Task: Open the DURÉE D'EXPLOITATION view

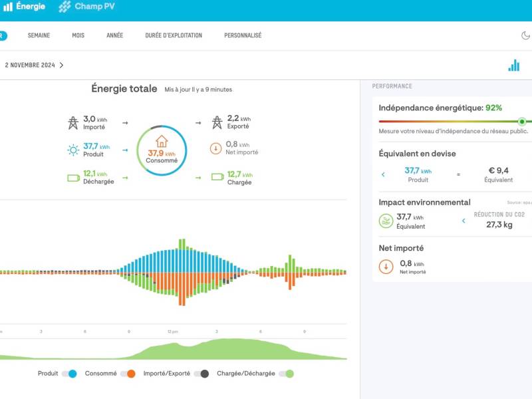Action: coord(174,36)
